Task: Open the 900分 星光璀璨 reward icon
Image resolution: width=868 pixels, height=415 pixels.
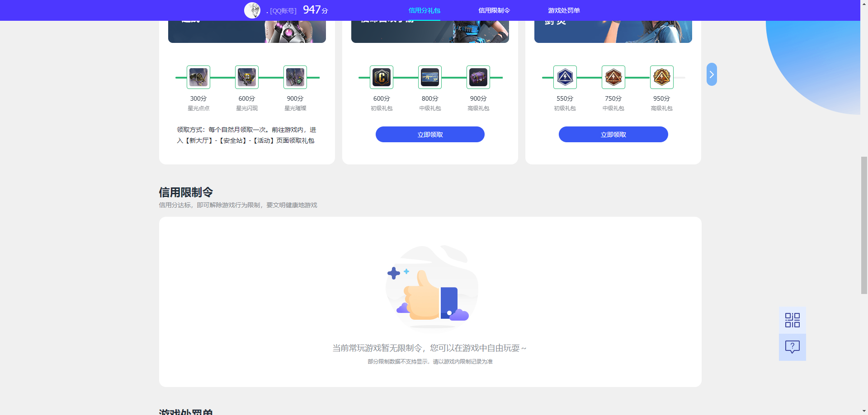Action: (x=295, y=77)
